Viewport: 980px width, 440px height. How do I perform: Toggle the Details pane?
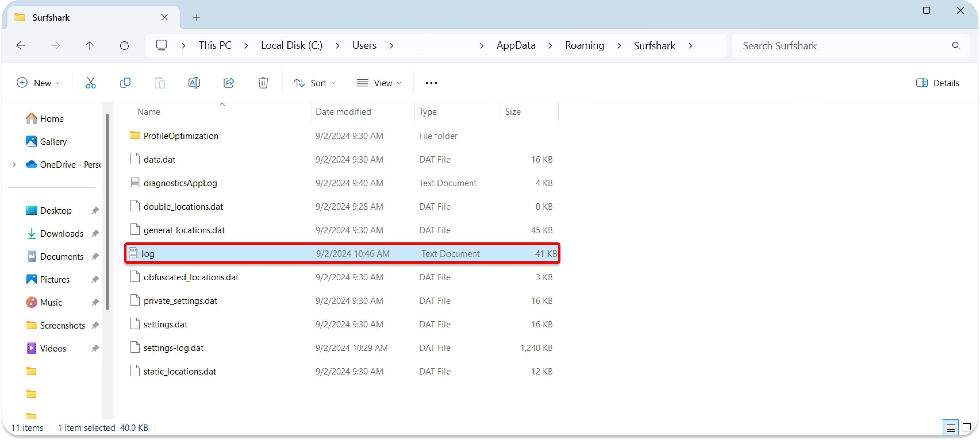click(937, 83)
